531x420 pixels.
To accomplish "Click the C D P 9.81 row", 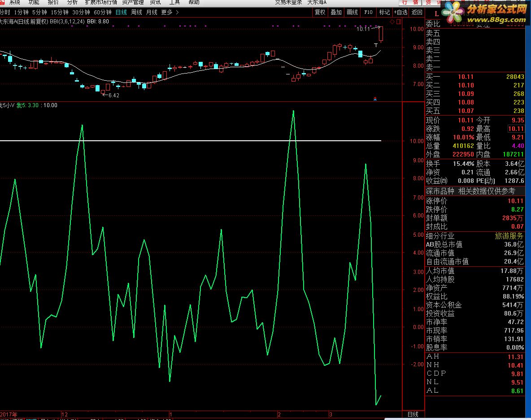I will (475, 374).
